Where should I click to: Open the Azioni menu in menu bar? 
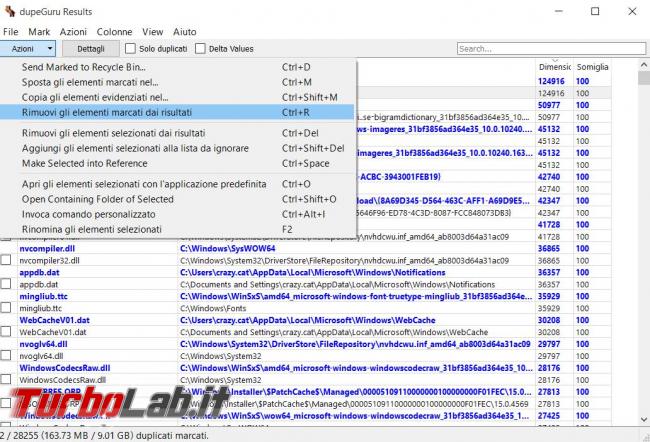tap(73, 32)
